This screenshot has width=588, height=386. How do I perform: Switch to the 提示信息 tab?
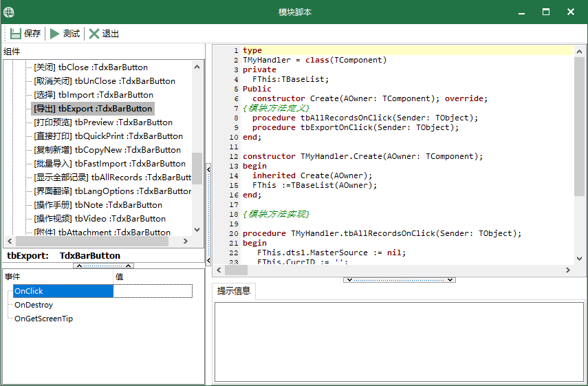pyautogui.click(x=234, y=291)
